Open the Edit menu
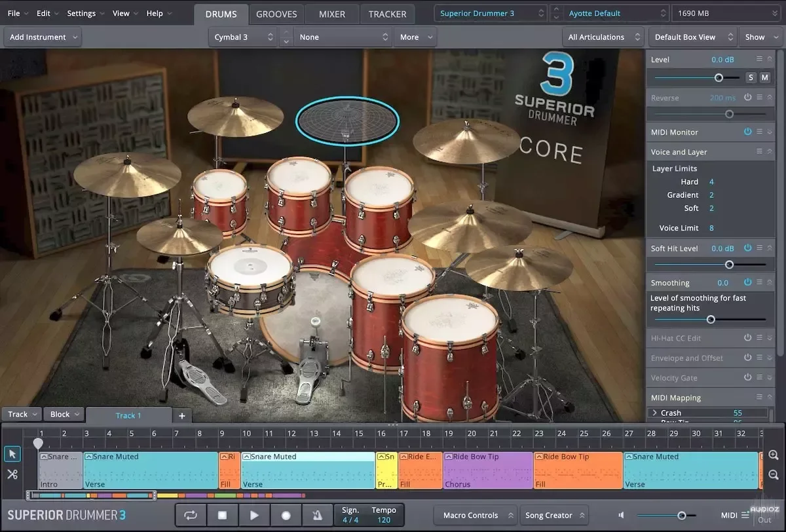Image resolution: width=786 pixels, height=532 pixels. pyautogui.click(x=47, y=13)
